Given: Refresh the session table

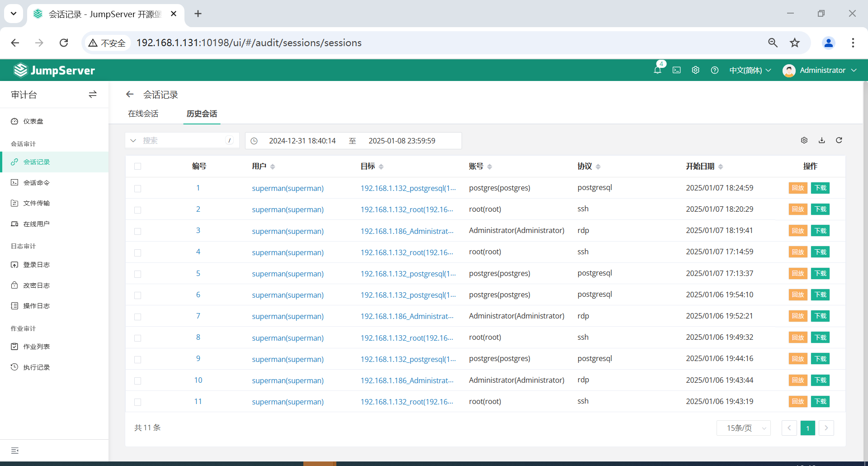Looking at the screenshot, I should coord(839,140).
